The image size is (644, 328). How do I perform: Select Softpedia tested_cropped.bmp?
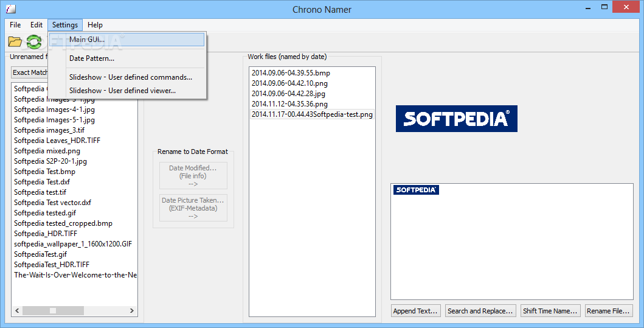click(63, 223)
